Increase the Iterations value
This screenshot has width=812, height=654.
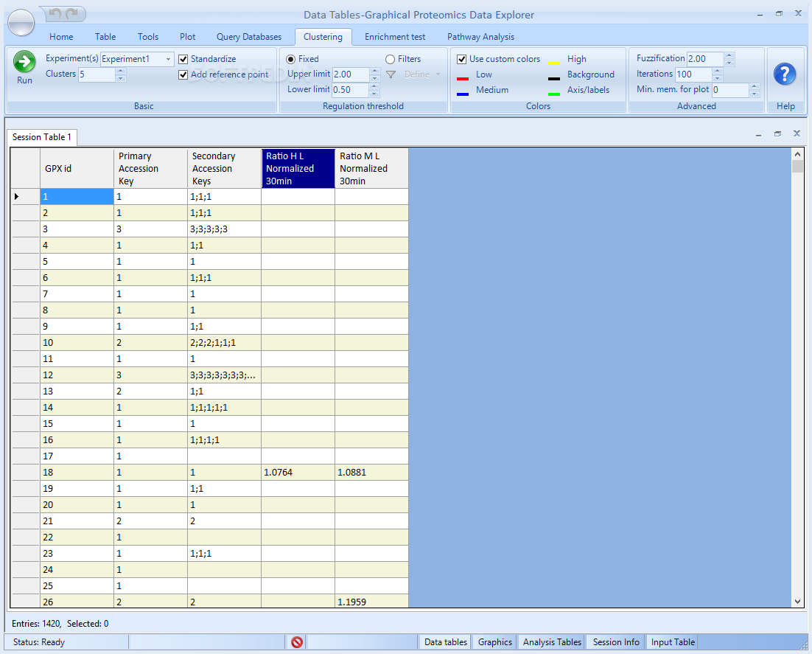tap(717, 71)
